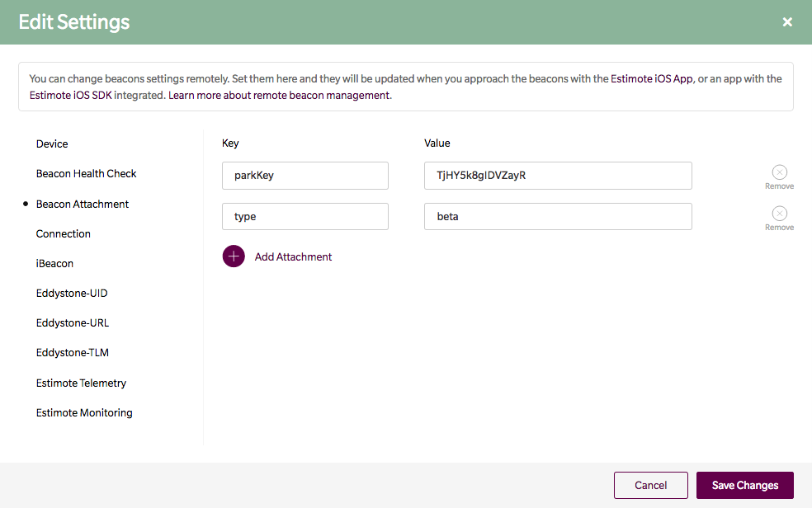The width and height of the screenshot is (812, 508).
Task: Open the Beacon Health Check section
Action: 86,173
